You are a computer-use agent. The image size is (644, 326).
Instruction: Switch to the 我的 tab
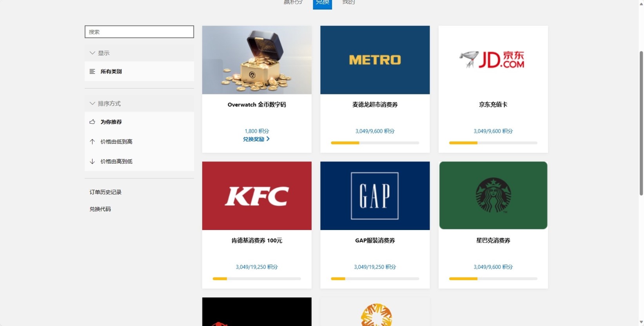click(348, 2)
